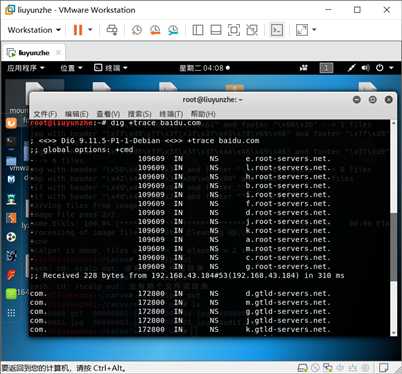This screenshot has height=374, width=402.
Task: Maximize the root@liuyunzhe terminal window
Action: [x=373, y=100]
